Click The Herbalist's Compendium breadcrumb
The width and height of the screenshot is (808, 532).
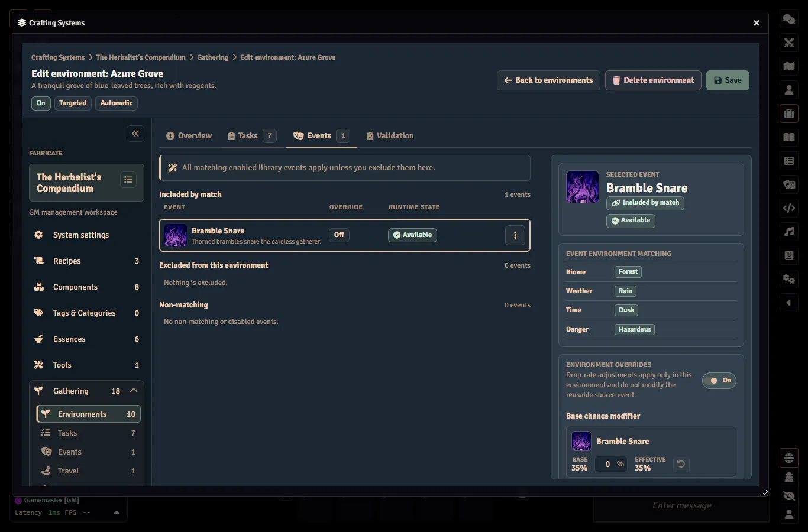(x=141, y=57)
